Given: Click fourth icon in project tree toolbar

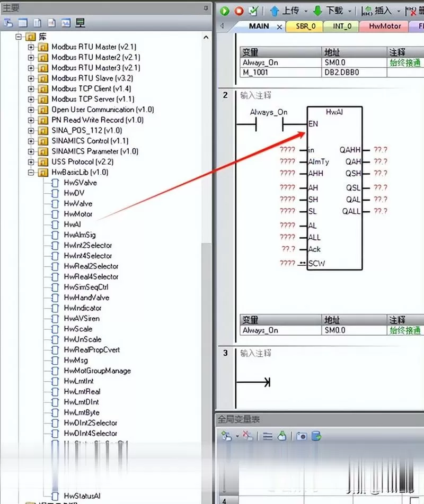Looking at the screenshot, I should (51, 23).
